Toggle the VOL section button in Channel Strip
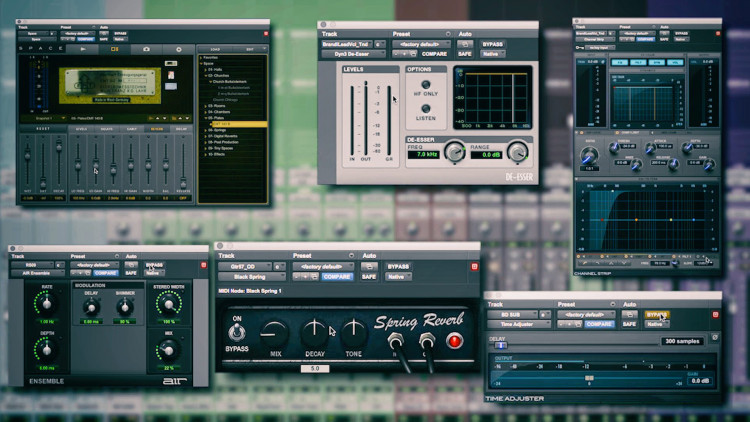This screenshot has width=750, height=422. tap(675, 63)
